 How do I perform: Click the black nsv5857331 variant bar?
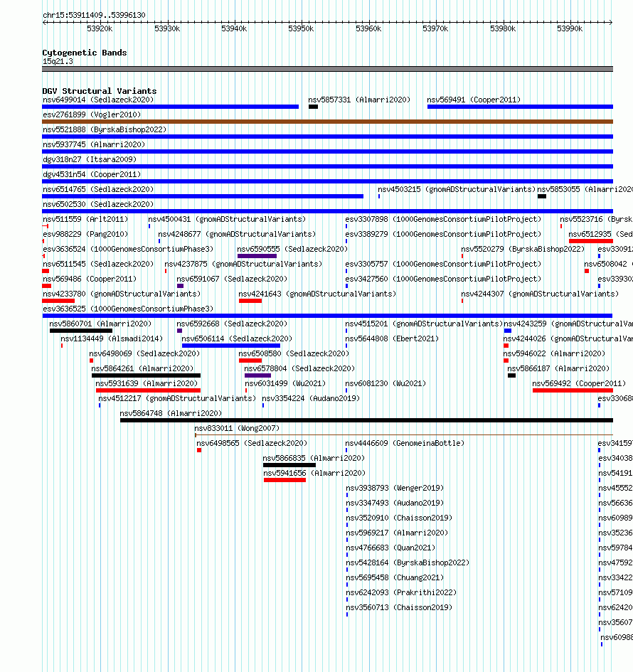point(313,107)
